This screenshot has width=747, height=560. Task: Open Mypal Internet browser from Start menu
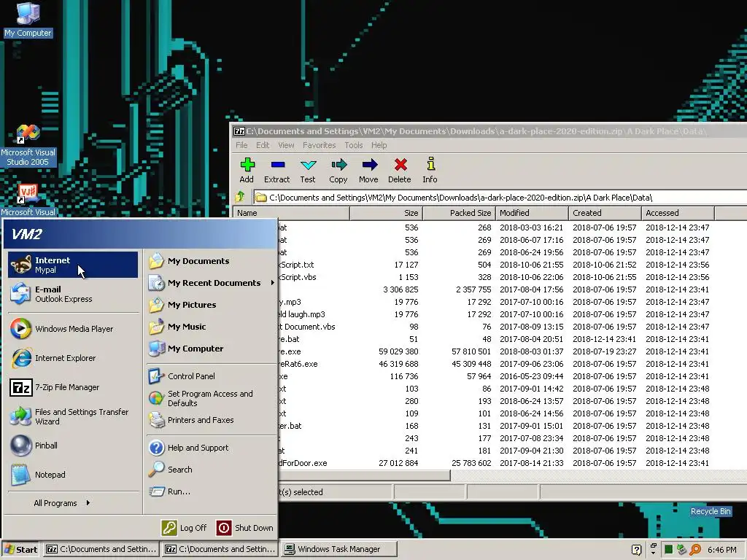click(x=73, y=265)
